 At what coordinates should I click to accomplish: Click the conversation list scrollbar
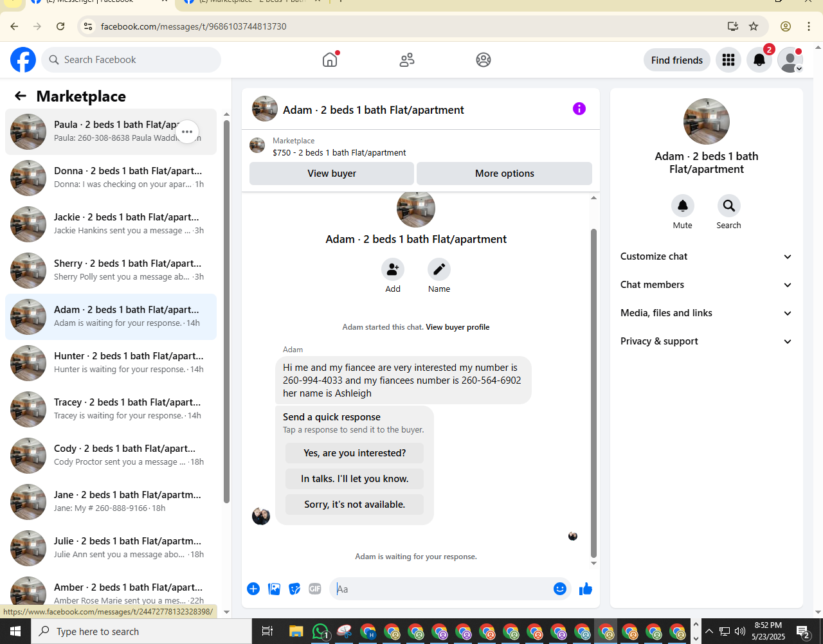[x=226, y=312]
